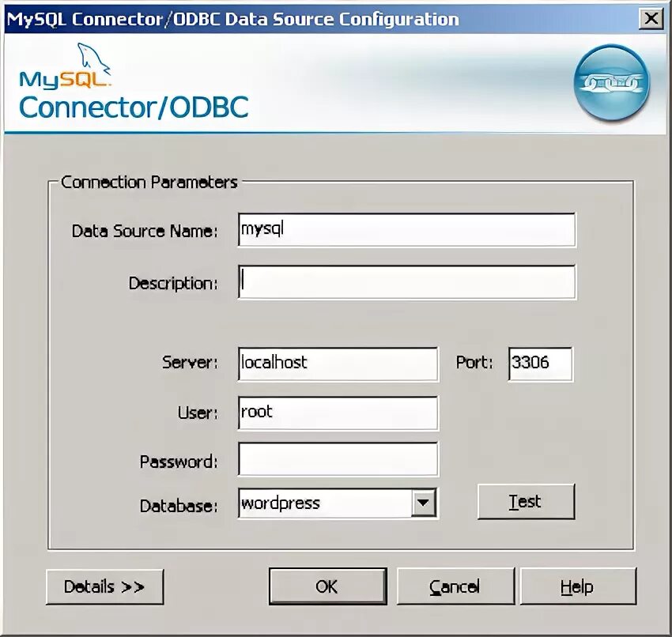
Task: Open Help for Connector/ODBC
Action: click(578, 586)
